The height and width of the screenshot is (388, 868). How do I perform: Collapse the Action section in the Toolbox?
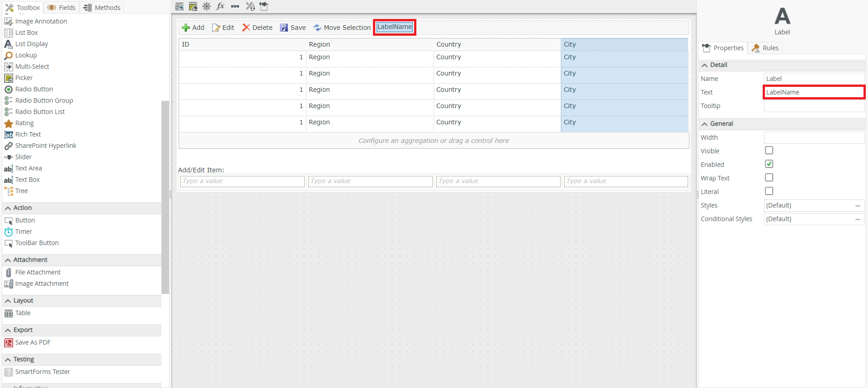pyautogui.click(x=8, y=208)
